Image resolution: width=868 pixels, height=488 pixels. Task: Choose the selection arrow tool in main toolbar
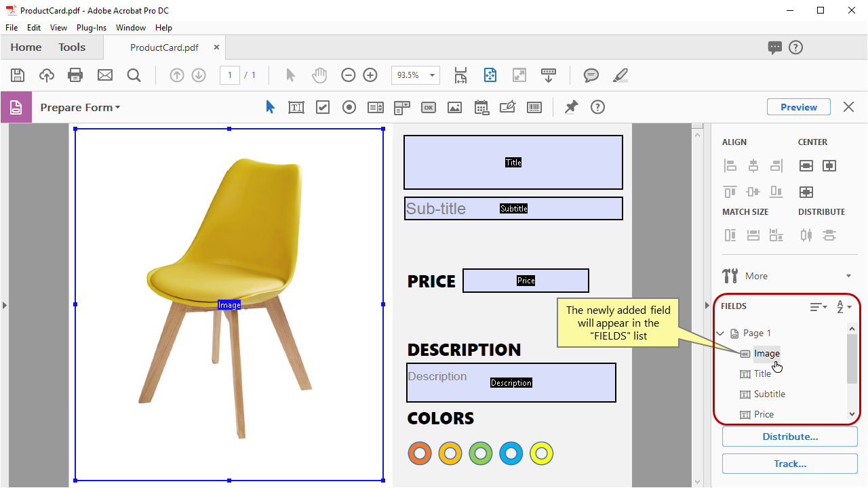click(290, 75)
